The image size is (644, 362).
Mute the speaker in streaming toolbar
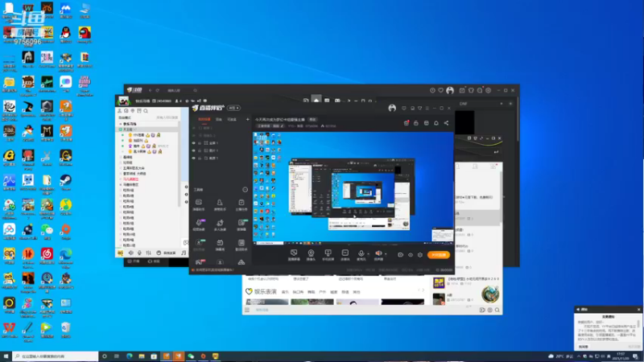click(378, 253)
